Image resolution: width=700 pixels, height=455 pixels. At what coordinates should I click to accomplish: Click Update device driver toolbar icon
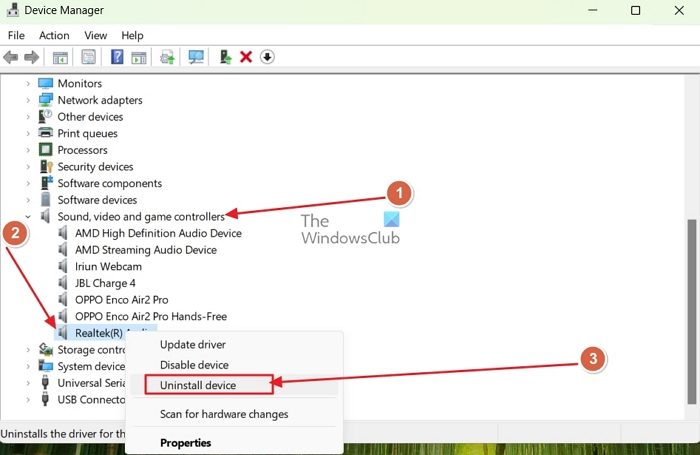(167, 57)
